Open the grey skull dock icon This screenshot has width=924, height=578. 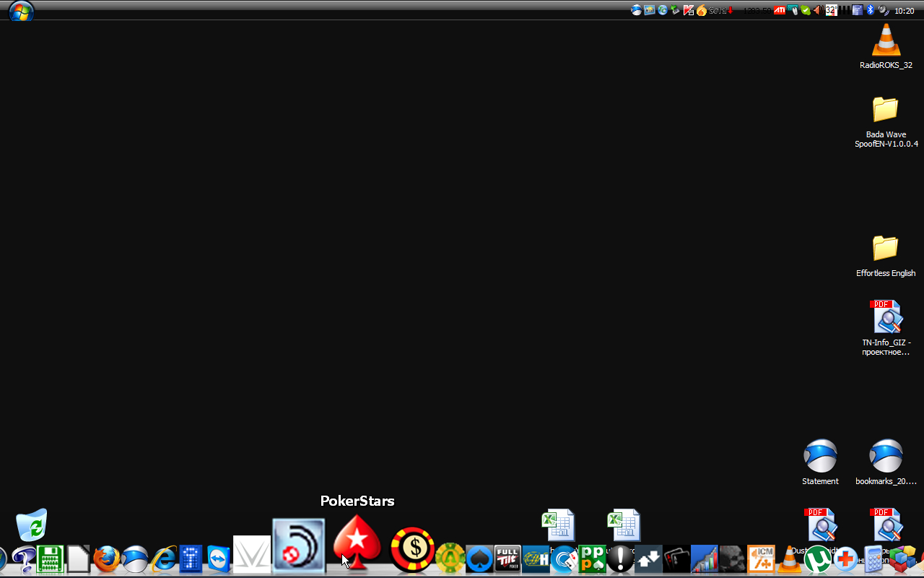pyautogui.click(x=733, y=558)
